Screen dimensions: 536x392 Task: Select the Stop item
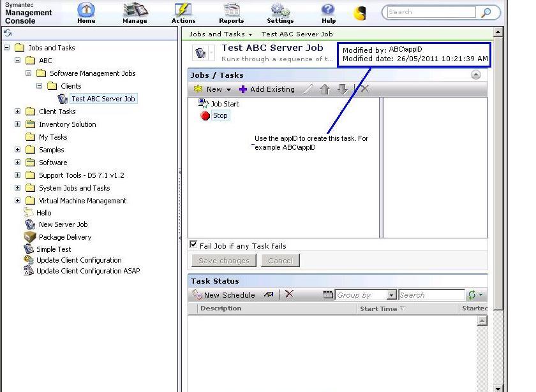point(220,115)
